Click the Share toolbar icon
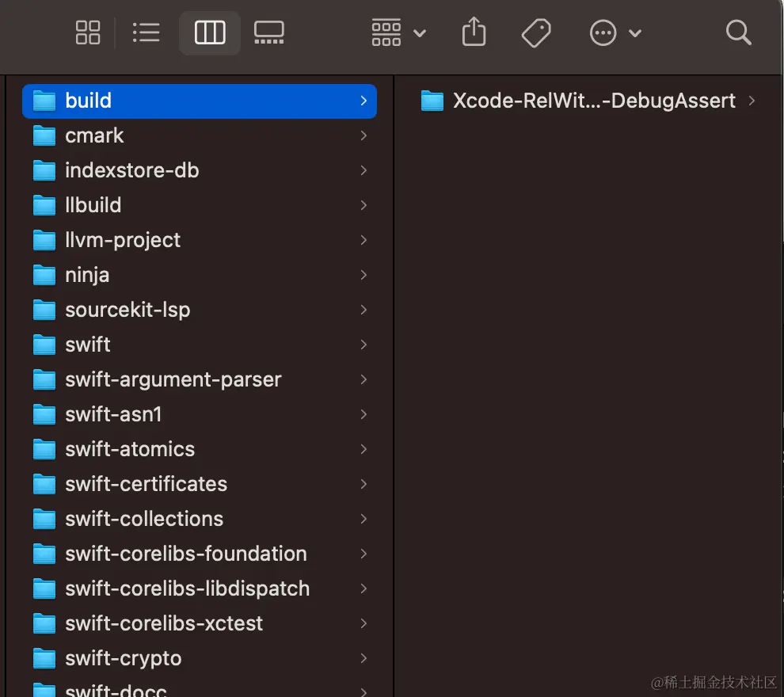This screenshot has width=784, height=697. click(474, 32)
